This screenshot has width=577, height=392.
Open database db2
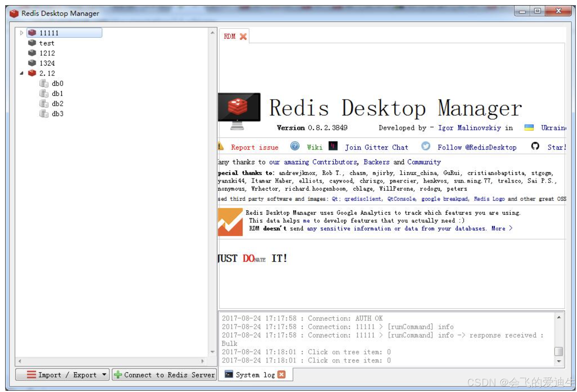tap(58, 103)
